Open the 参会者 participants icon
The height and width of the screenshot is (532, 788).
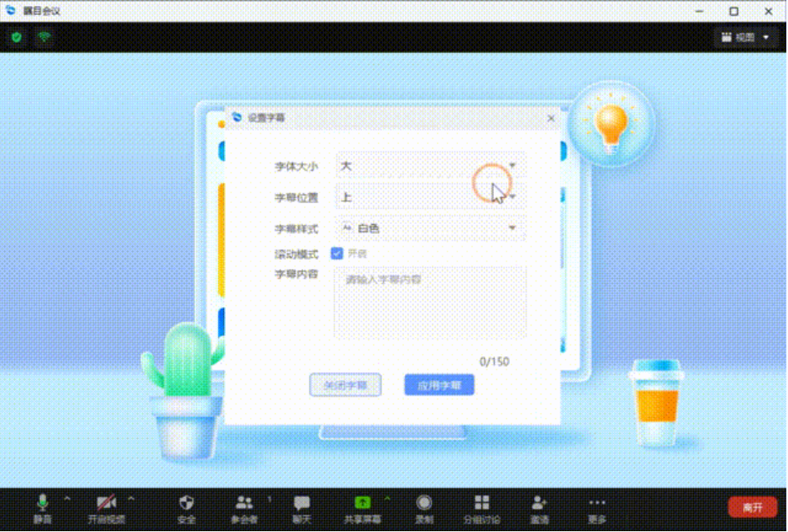point(244,502)
